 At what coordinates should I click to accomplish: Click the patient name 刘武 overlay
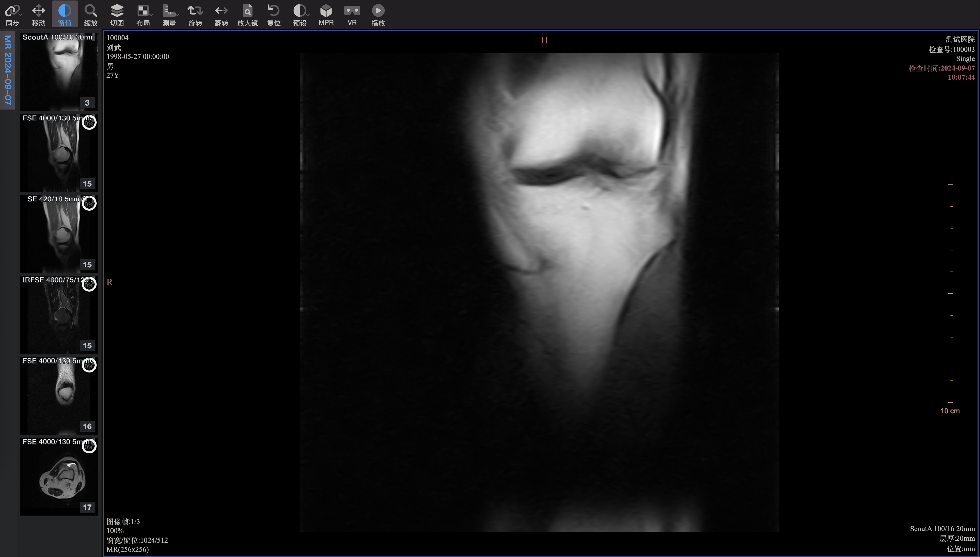point(114,47)
